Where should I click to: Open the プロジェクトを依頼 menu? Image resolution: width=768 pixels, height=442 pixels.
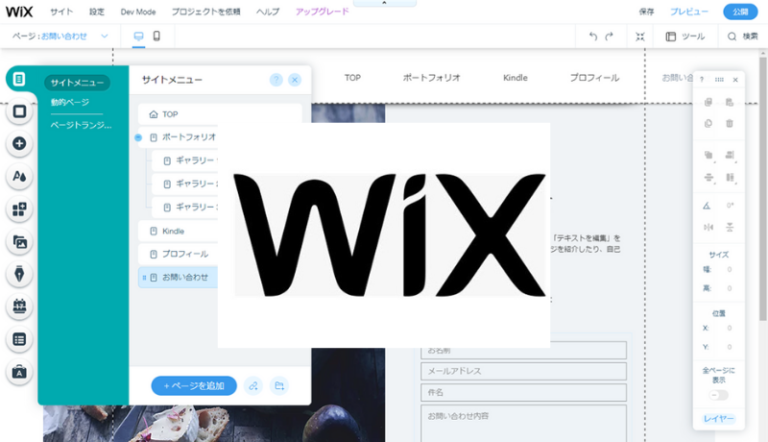point(206,12)
